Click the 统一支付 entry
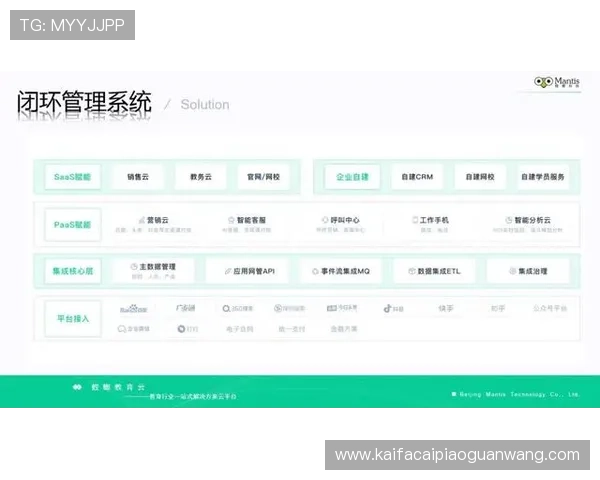The width and height of the screenshot is (600, 480). pyautogui.click(x=292, y=329)
